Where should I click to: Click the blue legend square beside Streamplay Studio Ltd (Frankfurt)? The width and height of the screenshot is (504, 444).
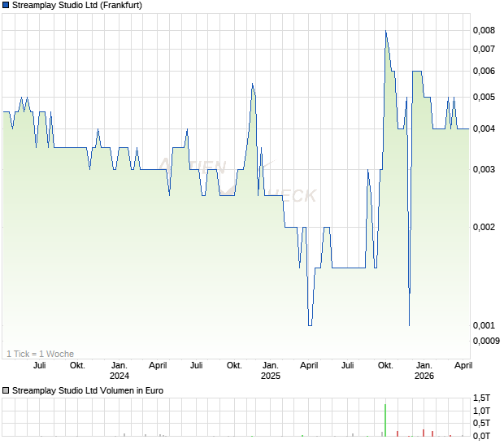pos(7,5)
